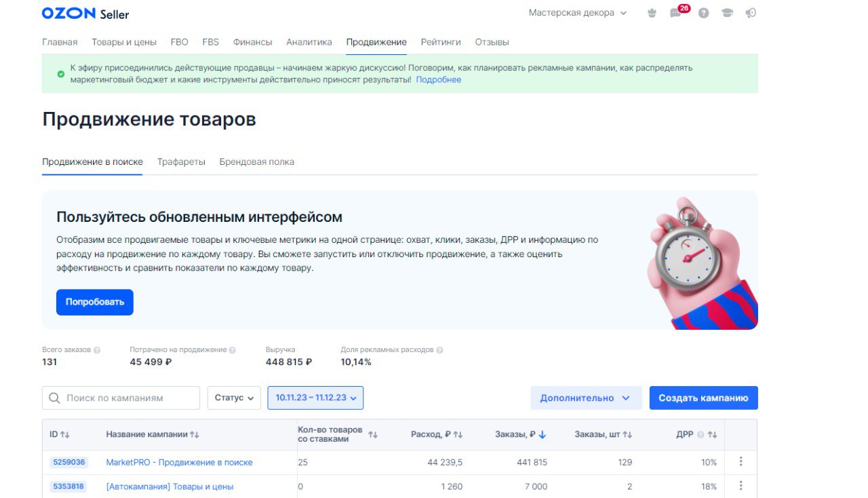The height and width of the screenshot is (498, 868).
Task: Click the 44 239,5 expense cell
Action: (x=446, y=463)
